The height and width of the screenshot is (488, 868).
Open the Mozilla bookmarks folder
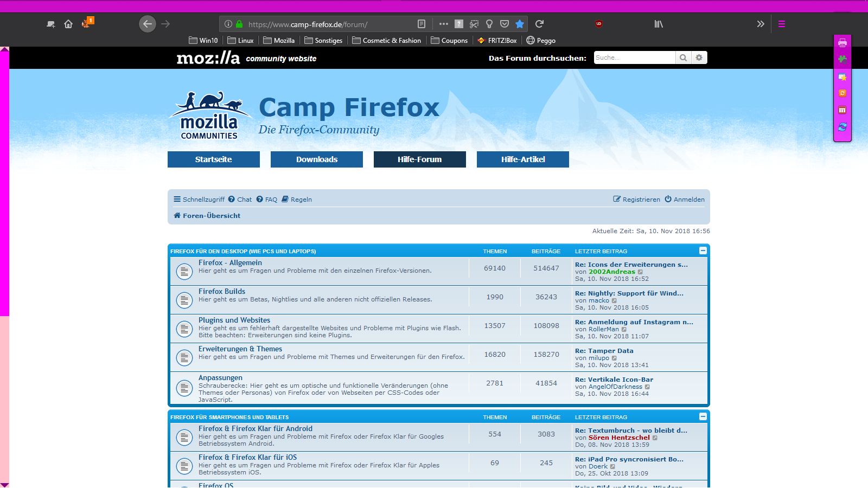(279, 41)
